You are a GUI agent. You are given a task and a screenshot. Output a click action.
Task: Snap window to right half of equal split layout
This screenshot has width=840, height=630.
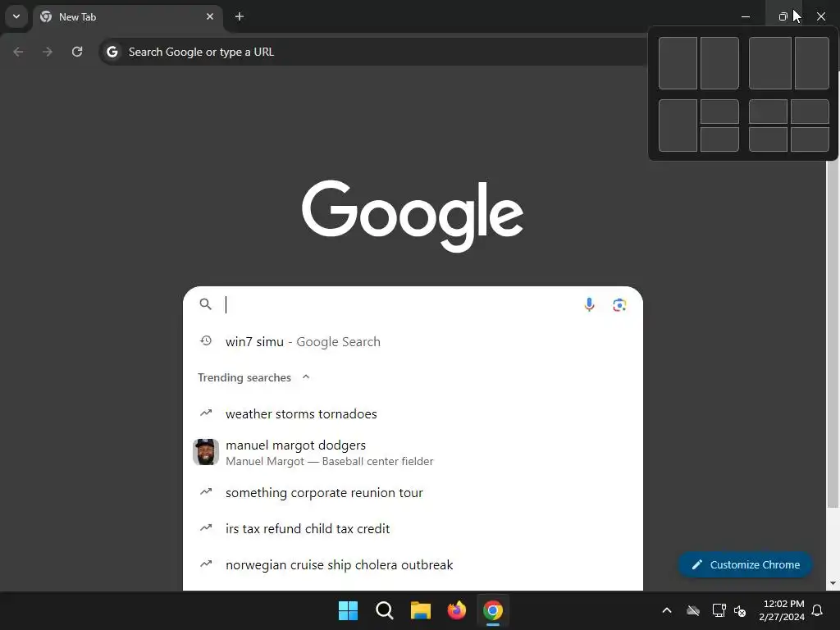(x=719, y=63)
